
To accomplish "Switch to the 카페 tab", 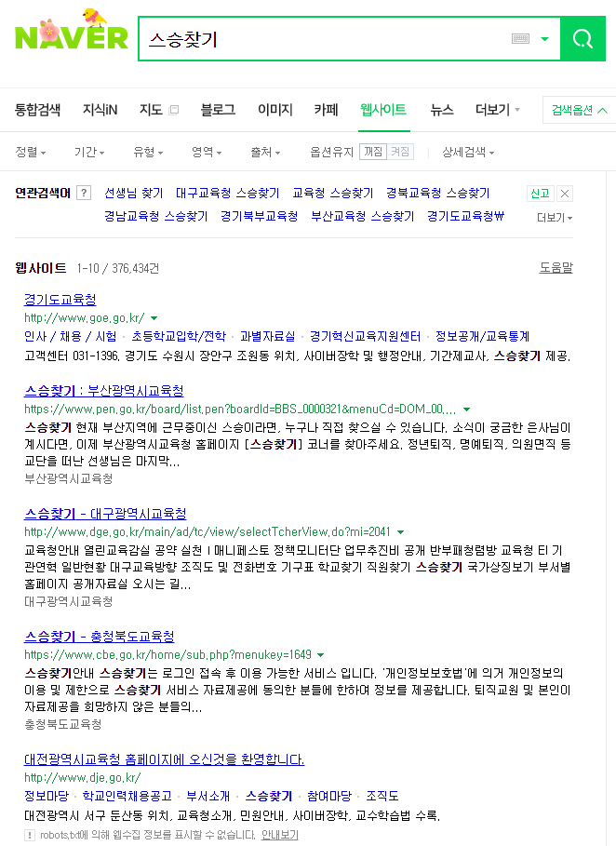I will (x=326, y=110).
